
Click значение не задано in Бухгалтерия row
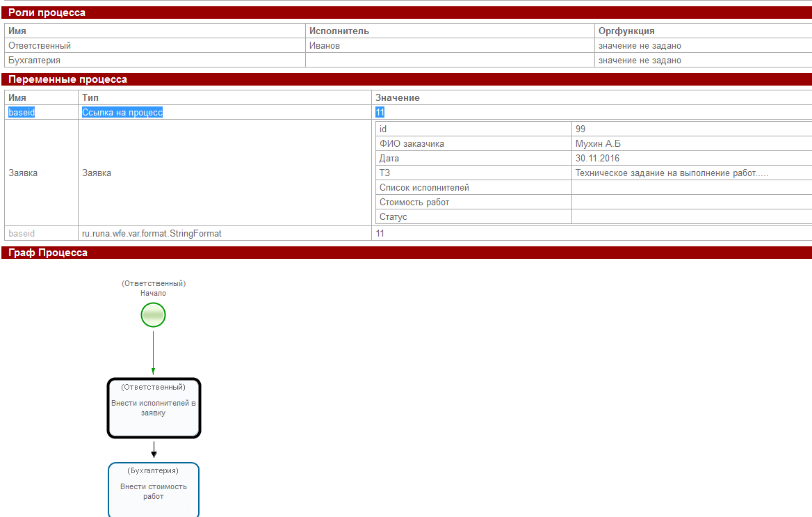coord(640,60)
